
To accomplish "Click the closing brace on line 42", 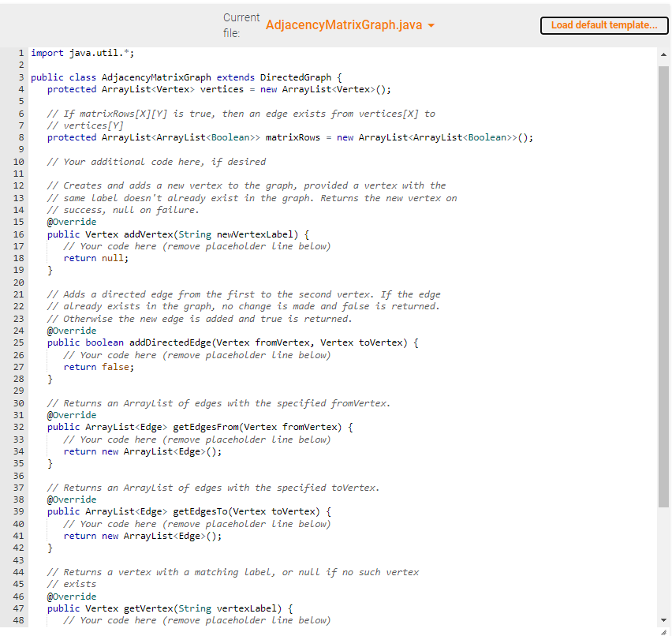I will pos(50,548).
